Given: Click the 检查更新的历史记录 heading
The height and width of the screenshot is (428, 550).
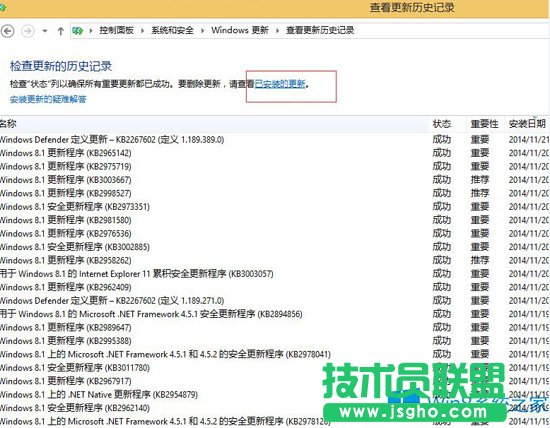Looking at the screenshot, I should click(61, 66).
